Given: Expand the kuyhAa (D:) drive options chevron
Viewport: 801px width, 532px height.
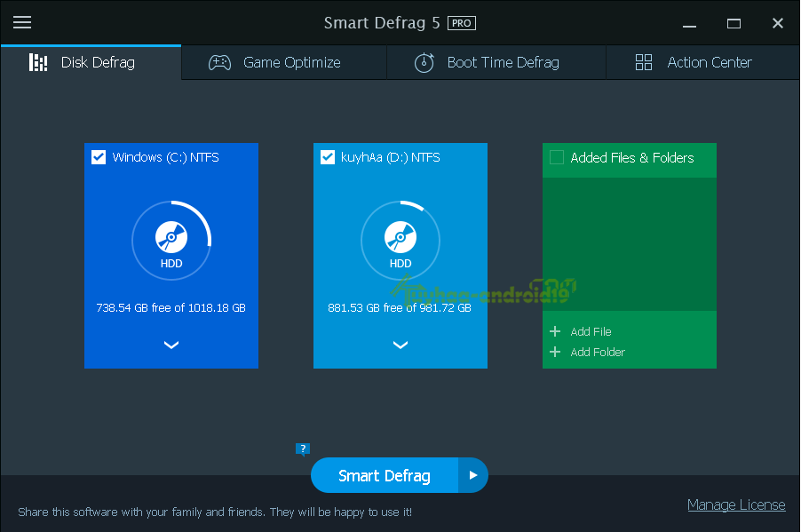Looking at the screenshot, I should 400,345.
